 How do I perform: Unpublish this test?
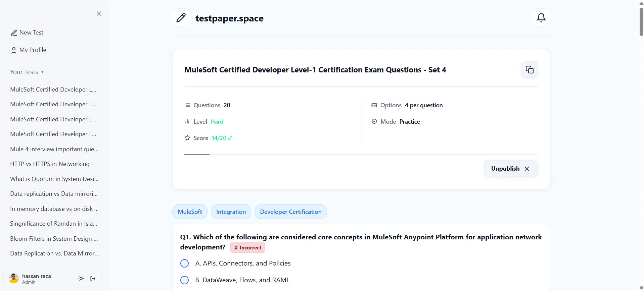(511, 169)
